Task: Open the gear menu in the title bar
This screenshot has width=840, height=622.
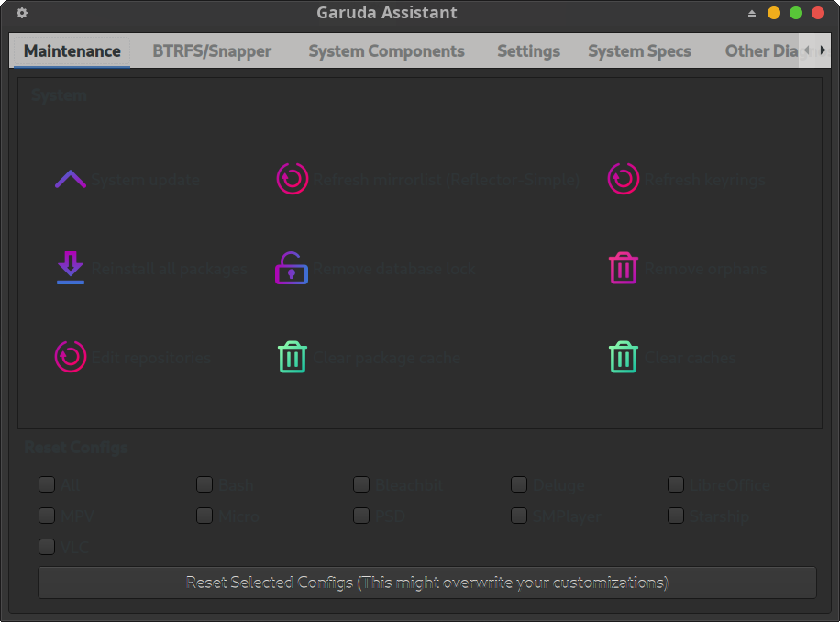Action: pos(22,13)
